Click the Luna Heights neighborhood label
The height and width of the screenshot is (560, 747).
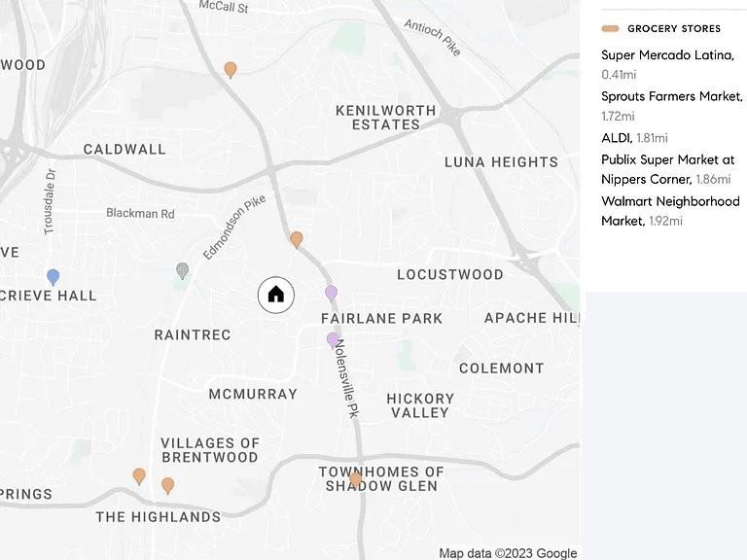click(501, 162)
